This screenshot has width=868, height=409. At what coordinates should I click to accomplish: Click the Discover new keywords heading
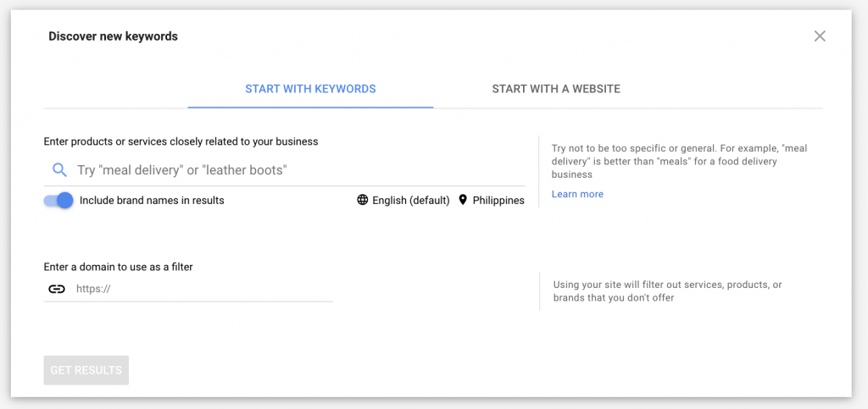[114, 36]
